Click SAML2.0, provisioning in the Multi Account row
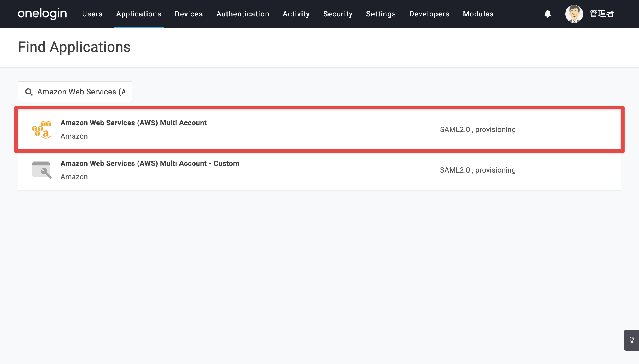Viewport: 639px width, 364px height. [478, 129]
